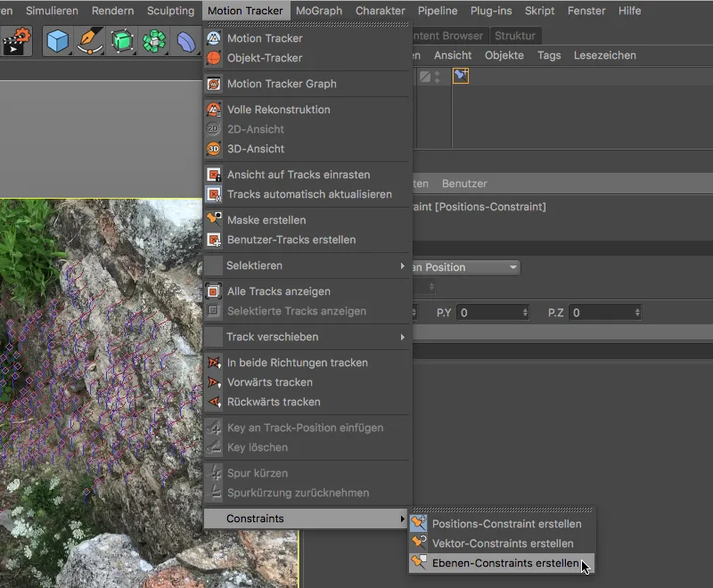Screen dimensions: 713x588
Task: Open the Simulieren menu
Action: click(x=52, y=11)
